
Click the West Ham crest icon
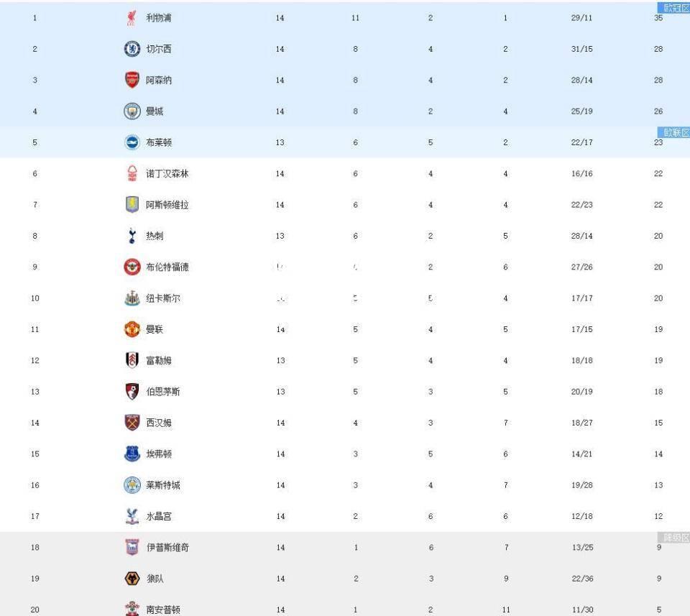pyautogui.click(x=132, y=423)
